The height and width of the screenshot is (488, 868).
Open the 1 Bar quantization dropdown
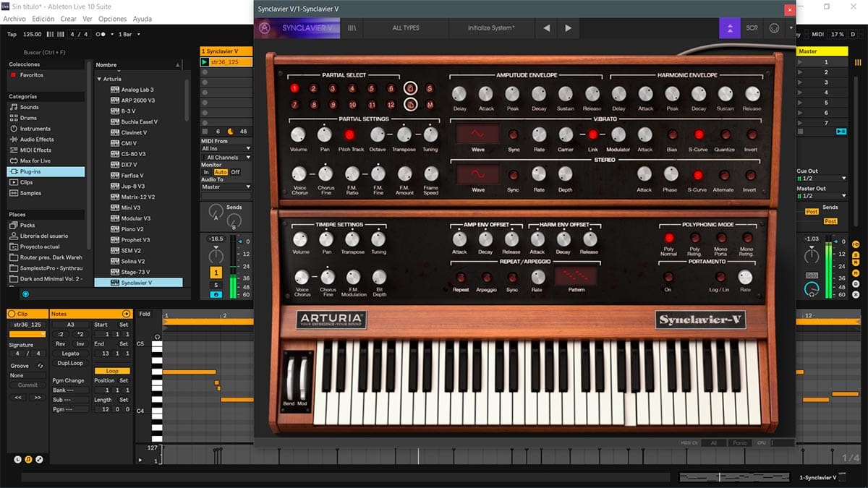point(129,34)
